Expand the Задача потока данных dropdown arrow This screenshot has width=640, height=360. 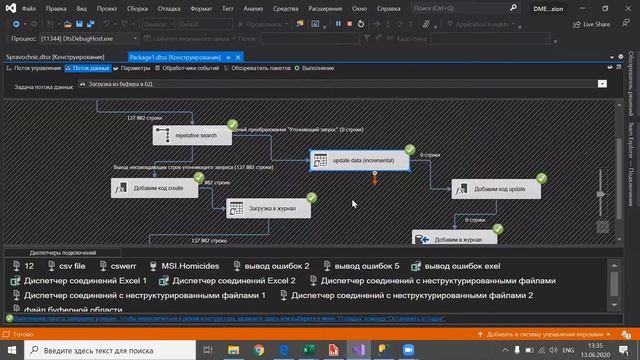pos(602,84)
